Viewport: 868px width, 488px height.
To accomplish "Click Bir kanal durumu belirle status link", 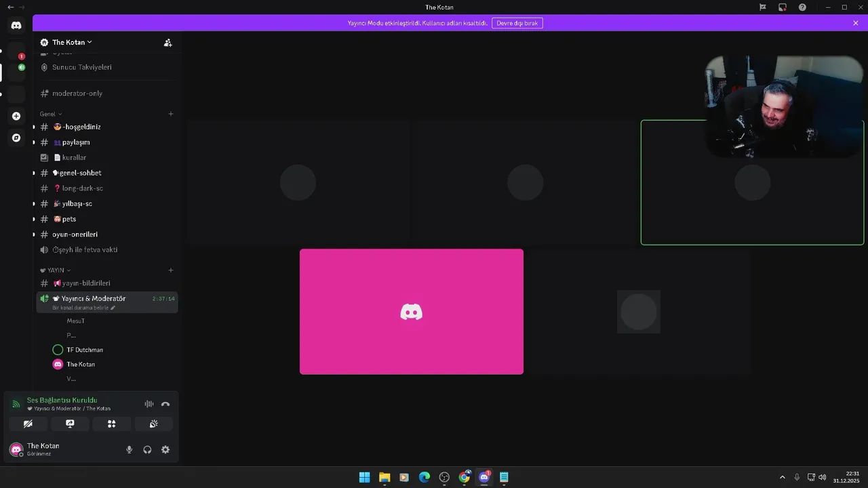I will point(83,308).
